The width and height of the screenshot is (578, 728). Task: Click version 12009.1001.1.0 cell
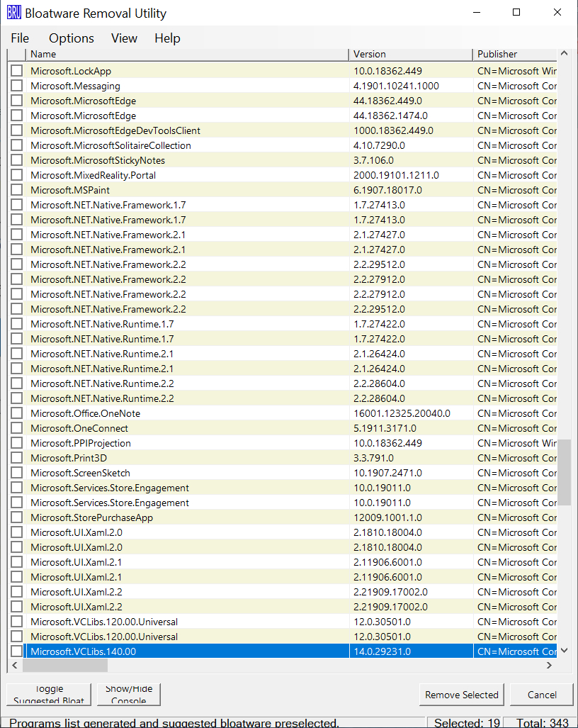tap(387, 517)
